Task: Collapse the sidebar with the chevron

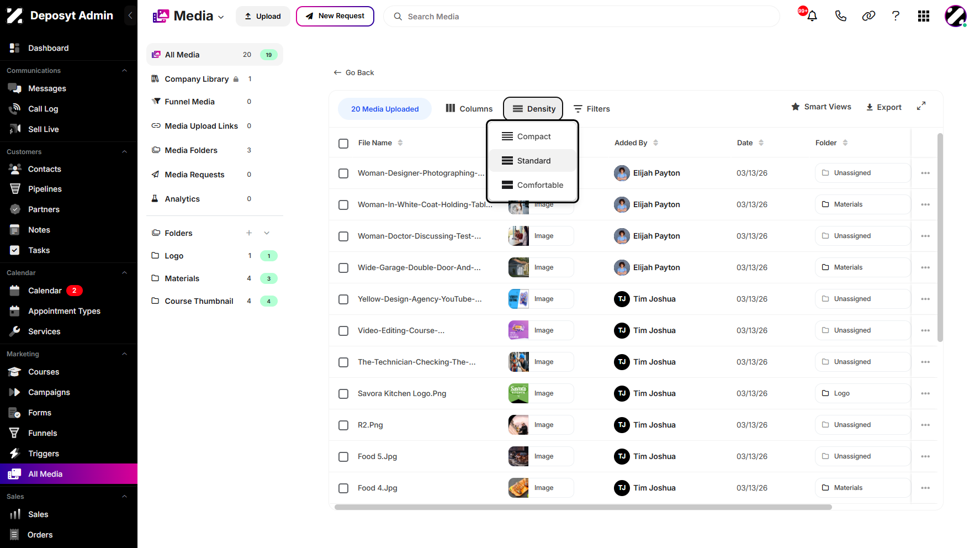Action: pos(130,15)
